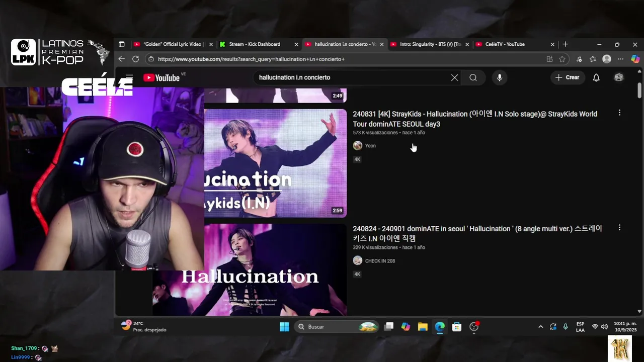Image resolution: width=644 pixels, height=362 pixels.
Task: Open split screen icon in address bar
Action: (549, 59)
